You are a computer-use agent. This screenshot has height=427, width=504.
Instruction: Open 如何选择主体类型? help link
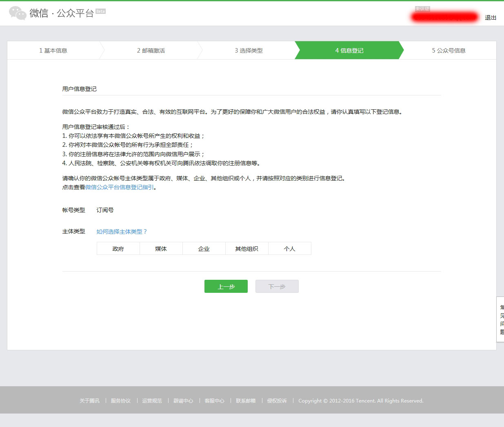[122, 232]
